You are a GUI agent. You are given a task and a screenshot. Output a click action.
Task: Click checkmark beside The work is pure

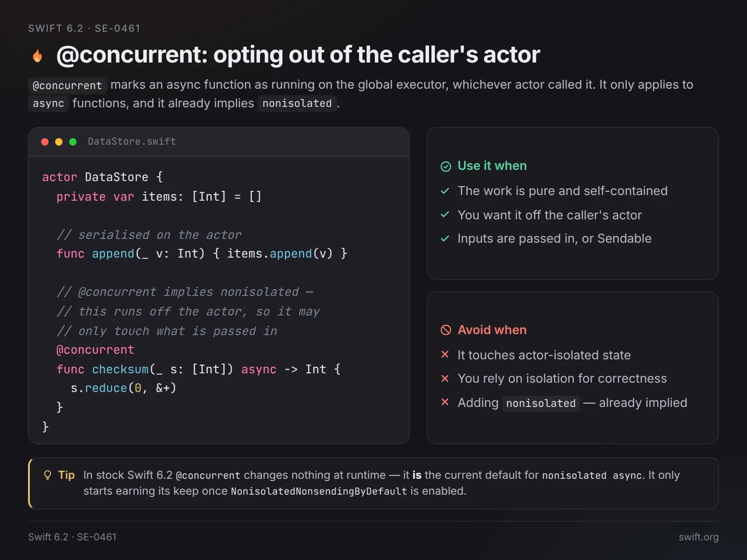[x=445, y=191]
